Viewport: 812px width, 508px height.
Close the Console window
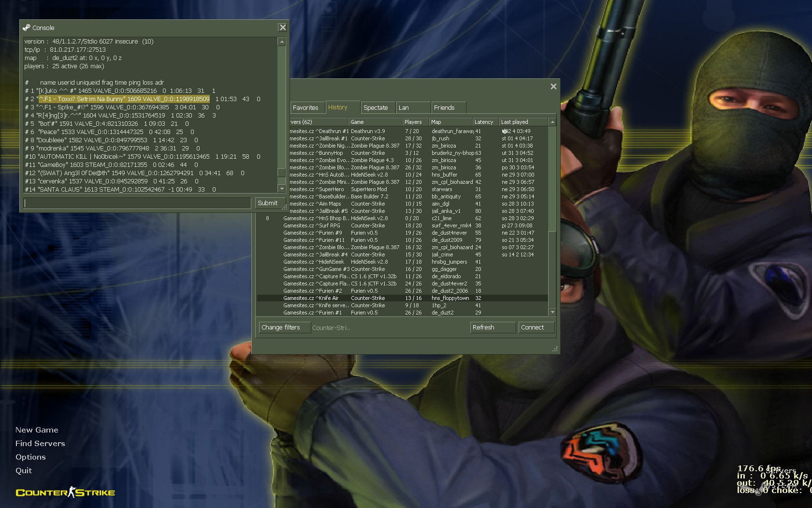(x=283, y=28)
